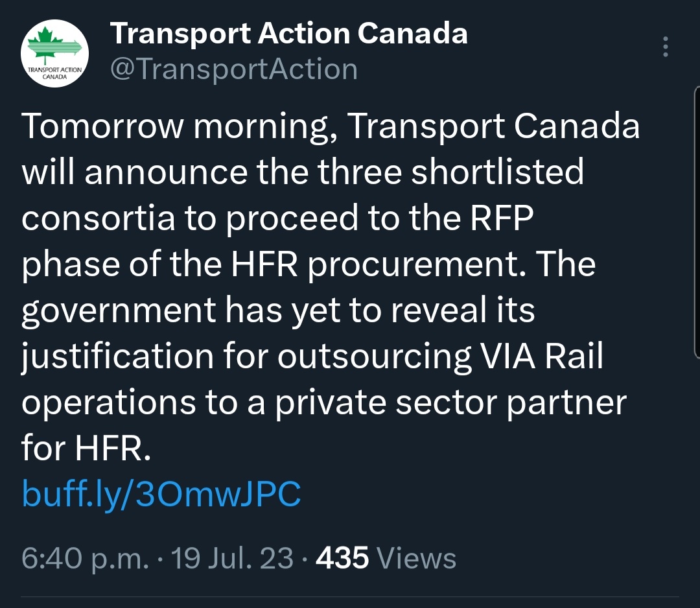The width and height of the screenshot is (700, 608).
Task: Open the Transport Action Canada display name
Action: pos(288,34)
